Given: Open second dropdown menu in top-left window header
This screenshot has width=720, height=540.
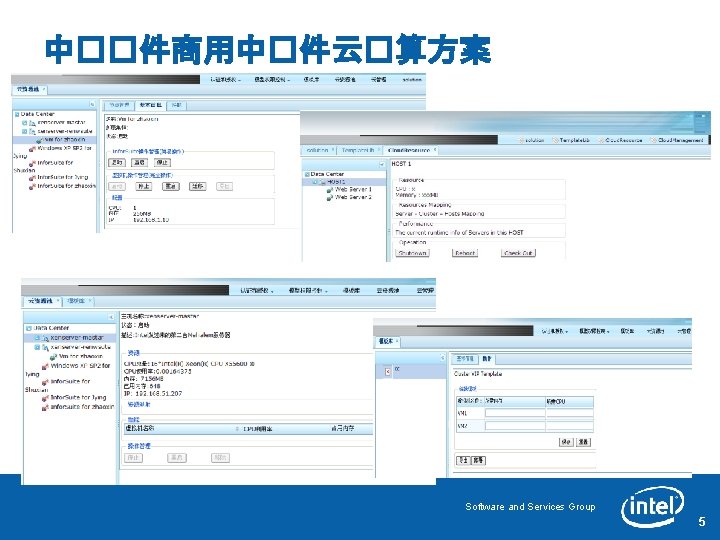Looking at the screenshot, I should pyautogui.click(x=272, y=79).
